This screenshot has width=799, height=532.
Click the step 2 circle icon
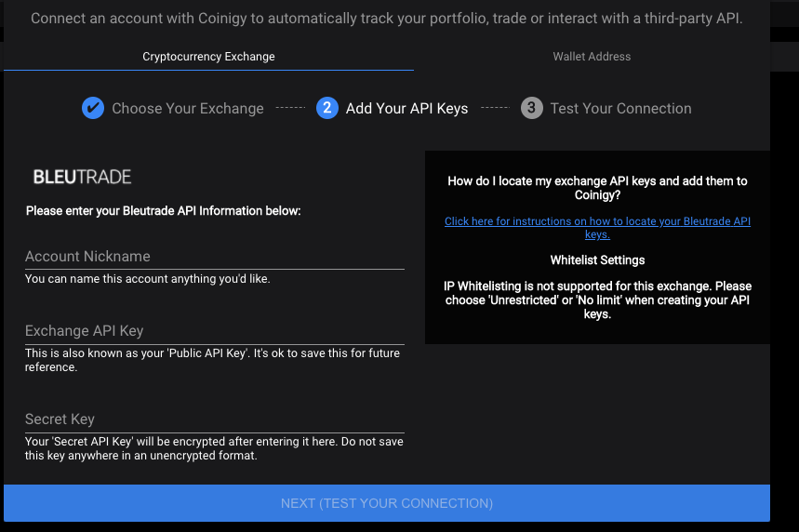(x=327, y=108)
